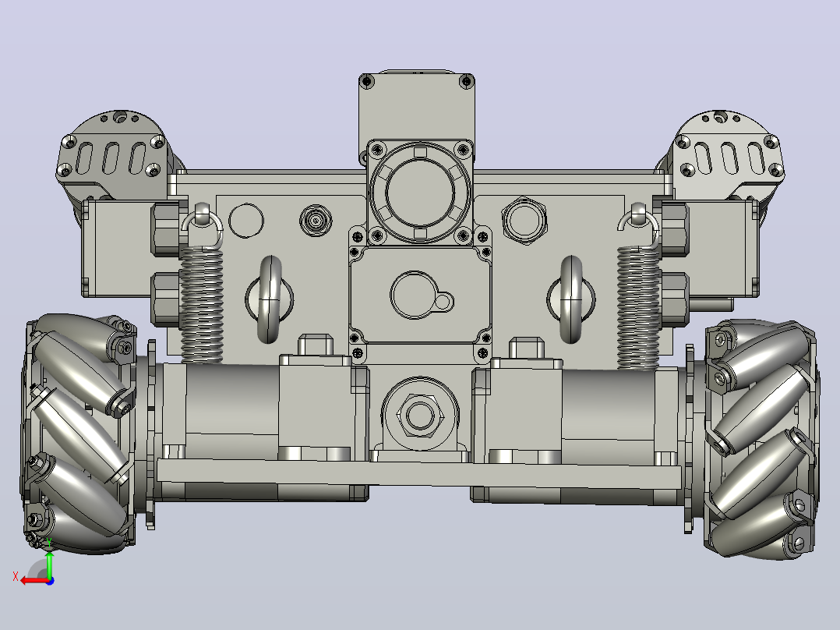
Task: Pick the right ring handle on chassis
Action: [571, 299]
